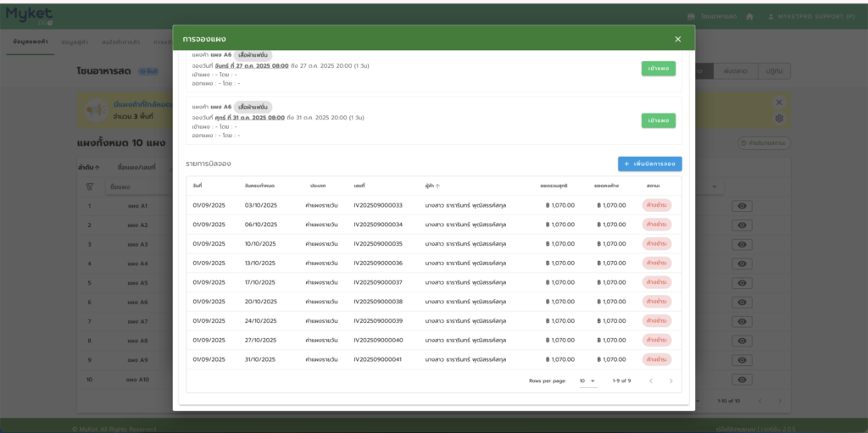Click เข้าแผง for 31 ต.ค. 2025 booking
868x433 pixels.
658,120
